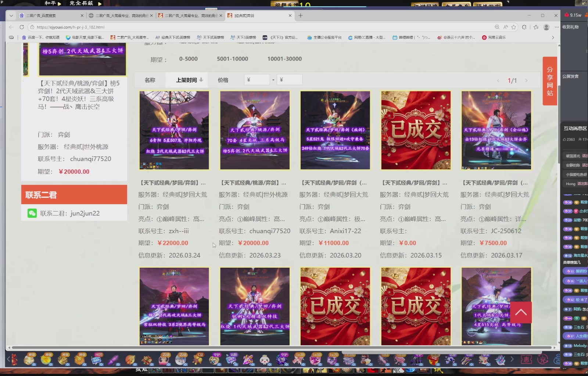Click the orange back-to-top arrow
588x376 pixels.
521,312
